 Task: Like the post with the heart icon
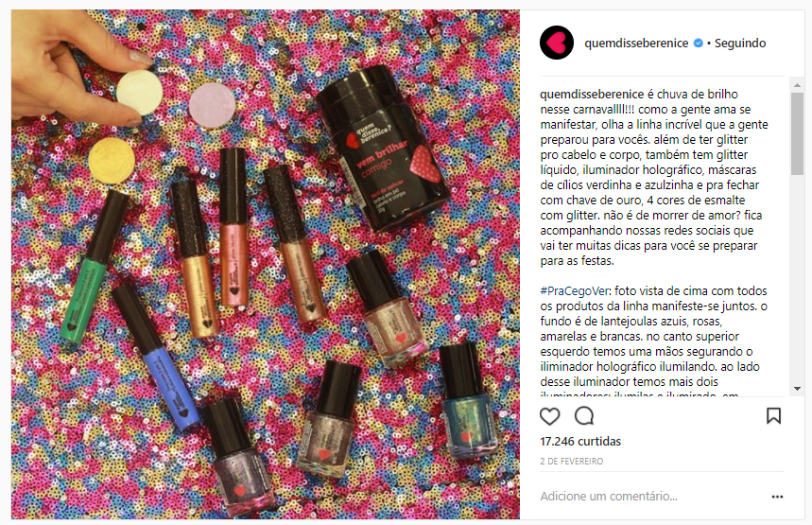tap(549, 416)
